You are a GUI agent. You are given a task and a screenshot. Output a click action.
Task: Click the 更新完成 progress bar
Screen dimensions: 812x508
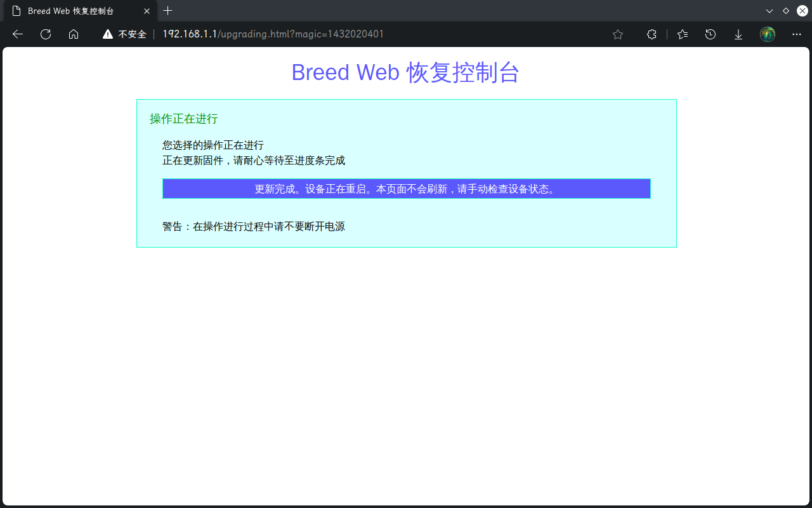click(x=406, y=189)
